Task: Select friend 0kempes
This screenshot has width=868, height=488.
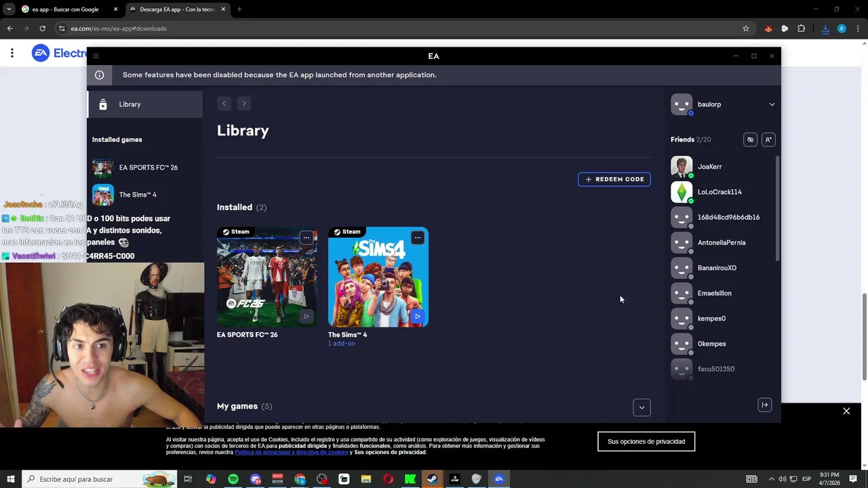Action: (x=722, y=344)
